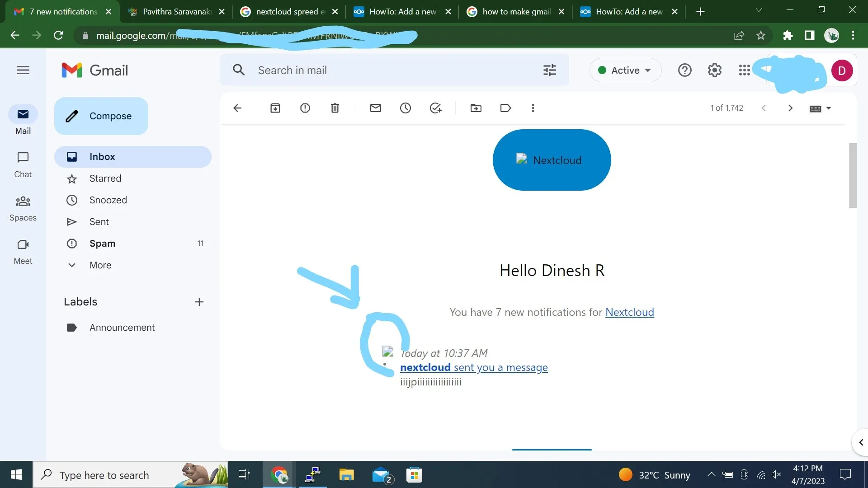Open the Meet section
Screen dimensions: 868x488
click(x=23, y=252)
